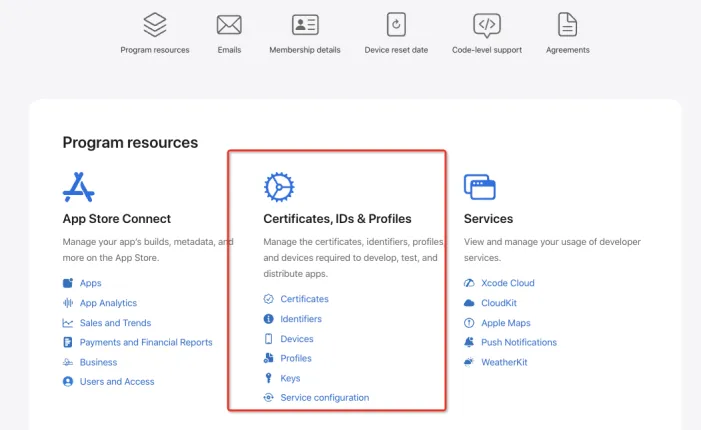
Task: Click the Services window stack icon
Action: 480,187
